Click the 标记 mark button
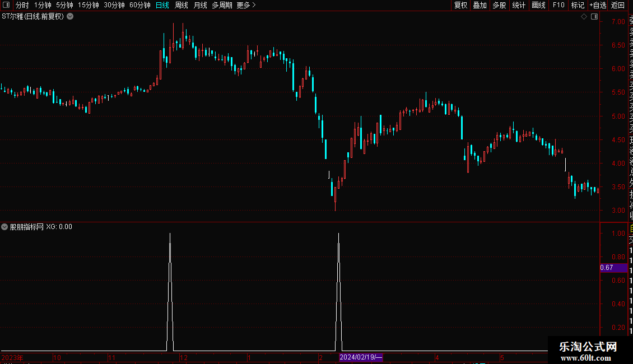The width and height of the screenshot is (633, 364). coord(578,5)
